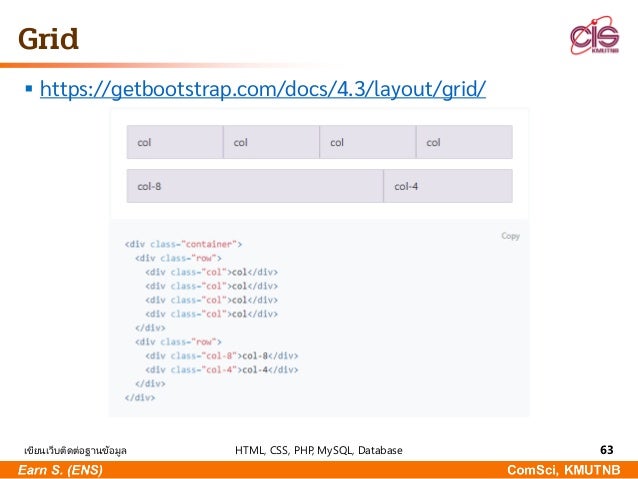Click 'Earn S. (ENS)' footer text
Screen dimensions: 638x479
click(x=60, y=470)
